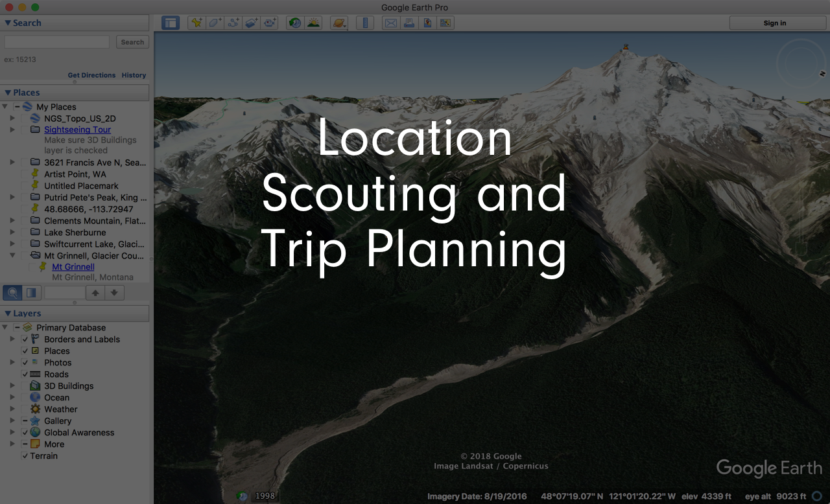The image size is (830, 504).
Task: Click the summit placemark icon on peak
Action: pyautogui.click(x=626, y=47)
